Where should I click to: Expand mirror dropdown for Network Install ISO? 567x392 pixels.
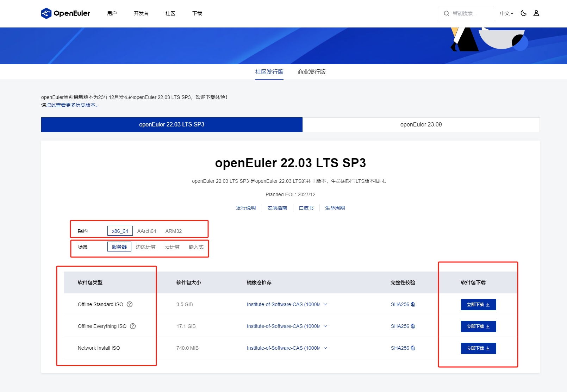(325, 348)
